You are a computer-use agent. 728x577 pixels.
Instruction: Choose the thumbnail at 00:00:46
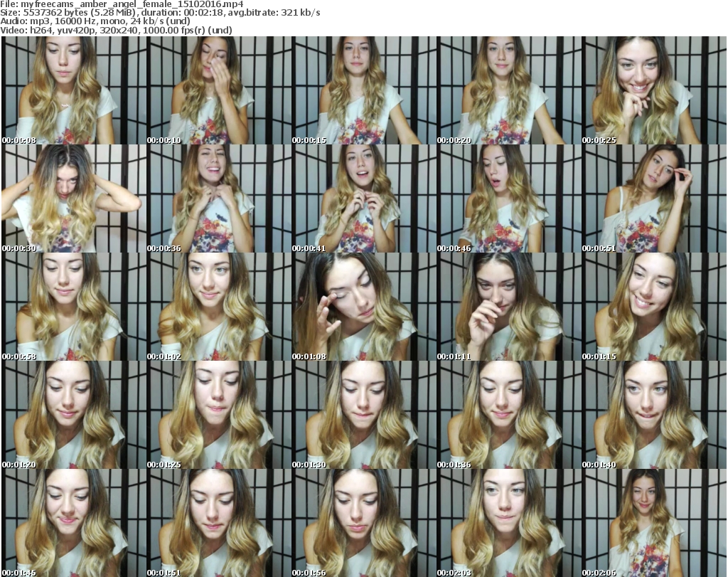click(509, 198)
